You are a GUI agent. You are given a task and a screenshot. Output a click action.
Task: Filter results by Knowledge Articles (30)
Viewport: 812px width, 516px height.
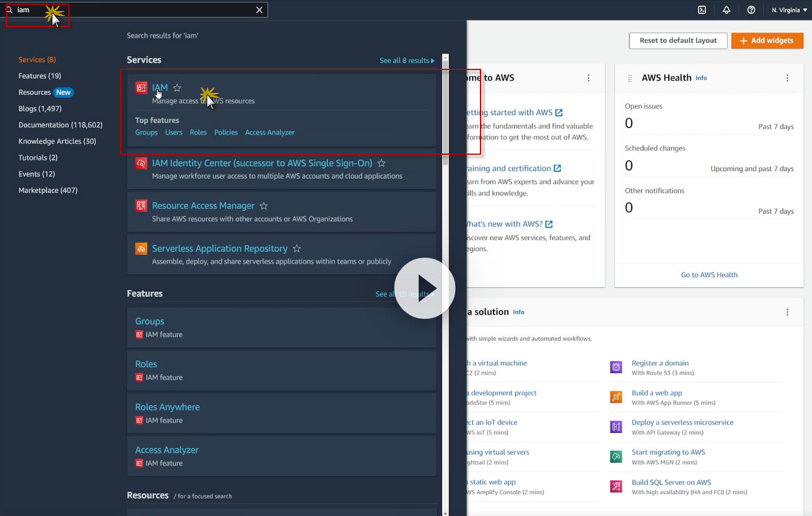(x=57, y=141)
